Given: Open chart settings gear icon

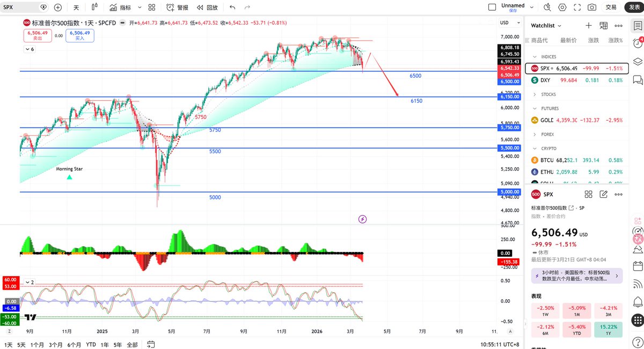Looking at the screenshot, I should [563, 7].
